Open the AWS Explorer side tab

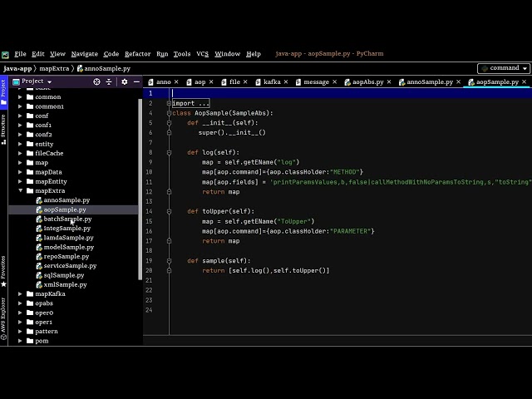[x=3, y=319]
